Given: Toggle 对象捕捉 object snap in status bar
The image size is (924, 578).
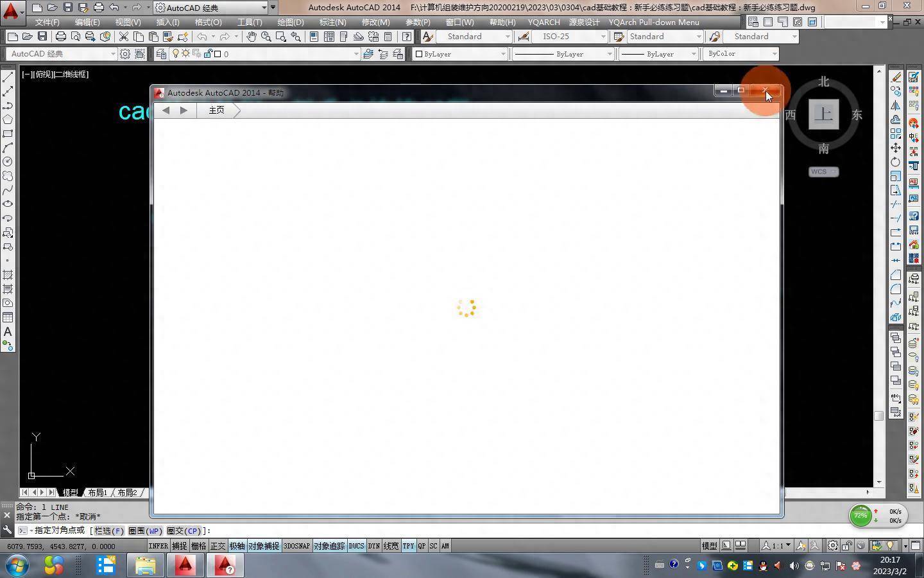Looking at the screenshot, I should [x=264, y=546].
